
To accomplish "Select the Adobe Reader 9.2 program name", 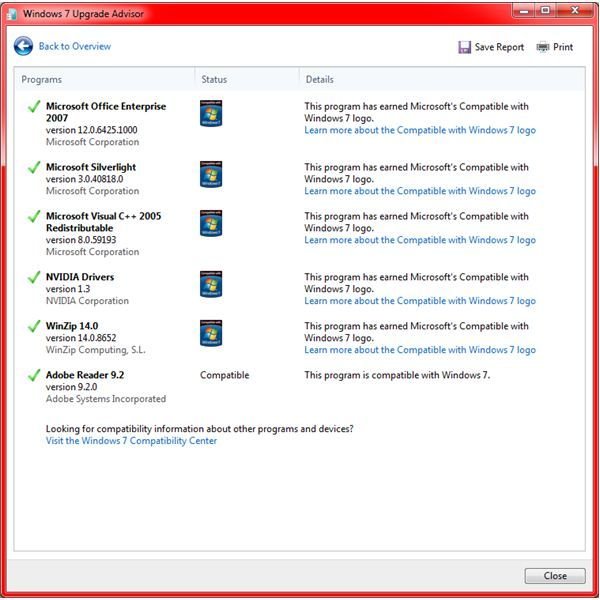I will pyautogui.click(x=85, y=375).
